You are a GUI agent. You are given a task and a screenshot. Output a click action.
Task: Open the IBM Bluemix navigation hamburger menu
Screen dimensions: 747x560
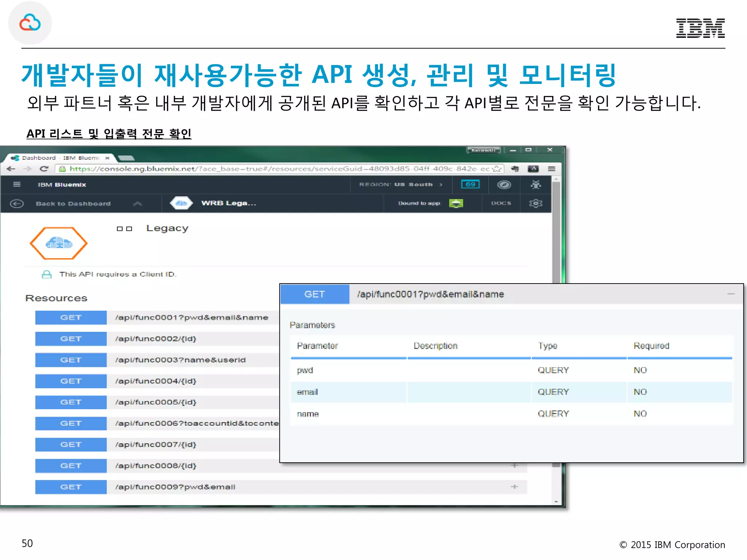point(17,184)
